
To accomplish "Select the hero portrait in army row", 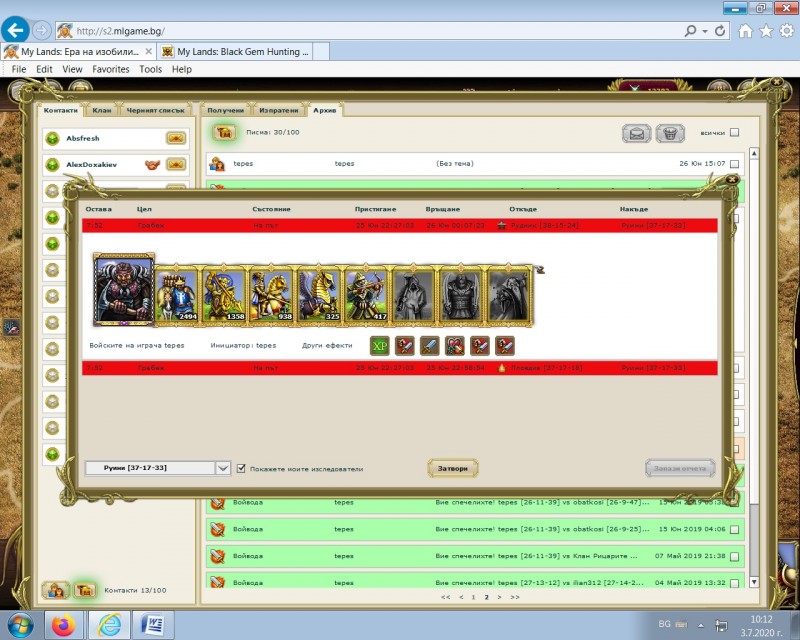I will 124,289.
